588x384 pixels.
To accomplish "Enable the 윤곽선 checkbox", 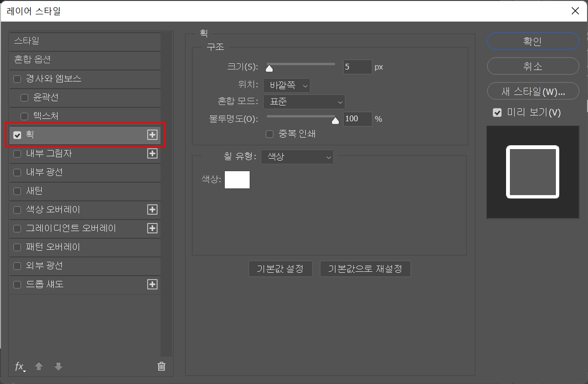I will coord(24,98).
